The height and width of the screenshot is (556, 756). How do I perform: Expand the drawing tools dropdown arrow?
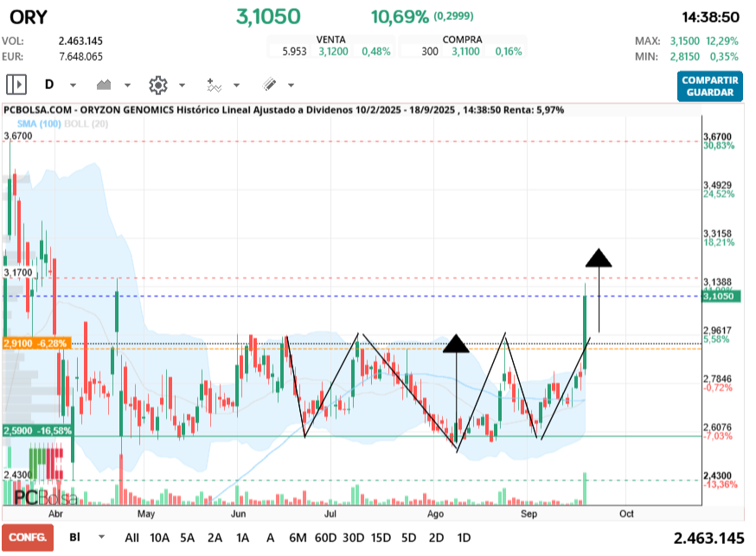coord(291,86)
